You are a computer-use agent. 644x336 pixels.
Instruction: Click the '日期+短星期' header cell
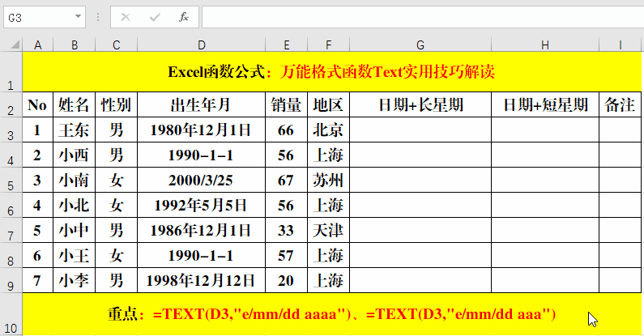tap(545, 104)
